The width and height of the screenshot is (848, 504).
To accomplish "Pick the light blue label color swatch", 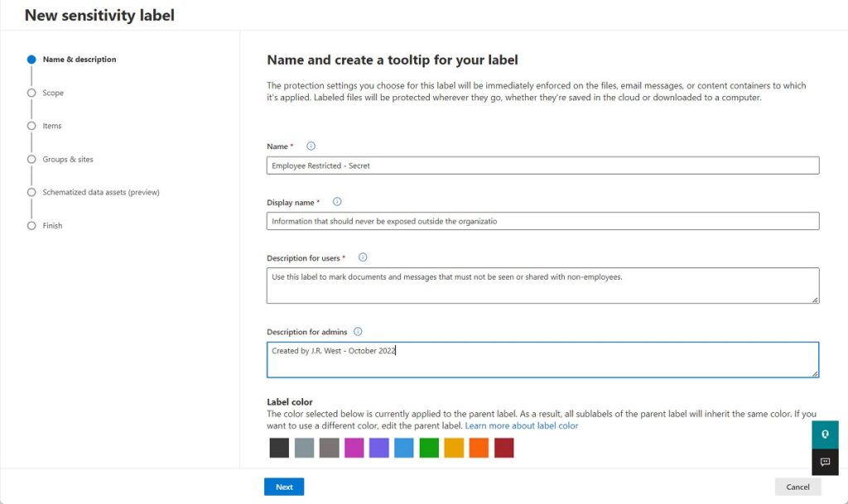I will [x=404, y=448].
